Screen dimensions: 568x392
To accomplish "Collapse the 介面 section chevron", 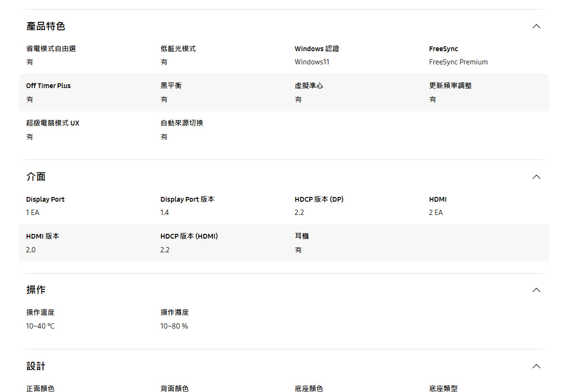I will point(536,177).
